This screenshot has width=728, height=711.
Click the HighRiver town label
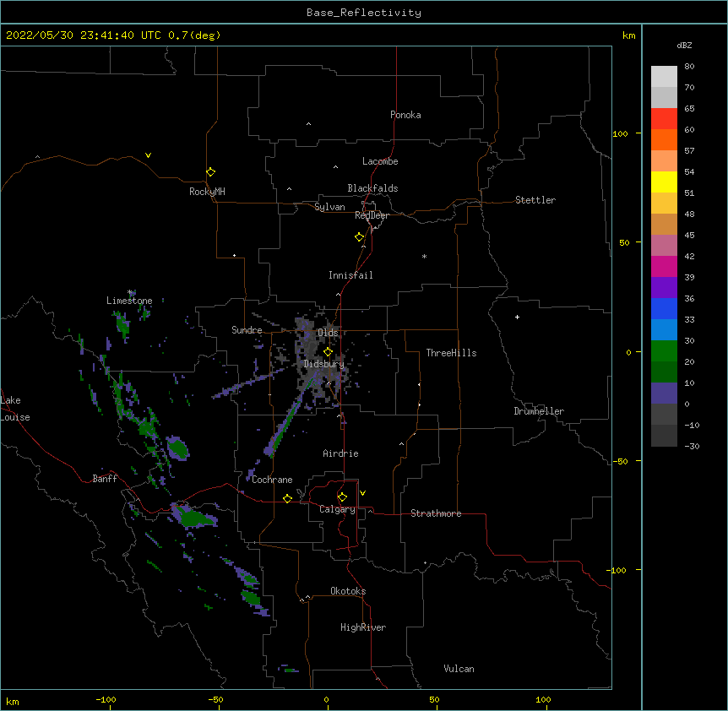363,627
